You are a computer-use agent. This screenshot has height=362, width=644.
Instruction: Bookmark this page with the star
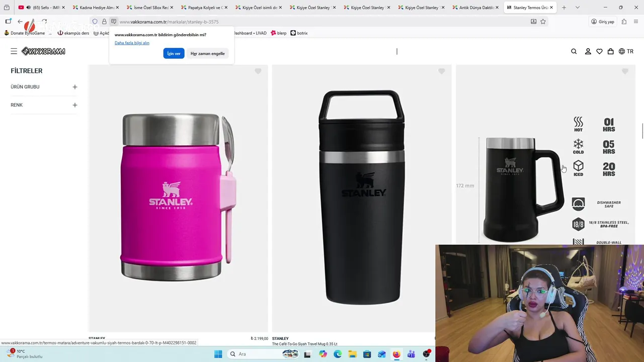[543, 22]
